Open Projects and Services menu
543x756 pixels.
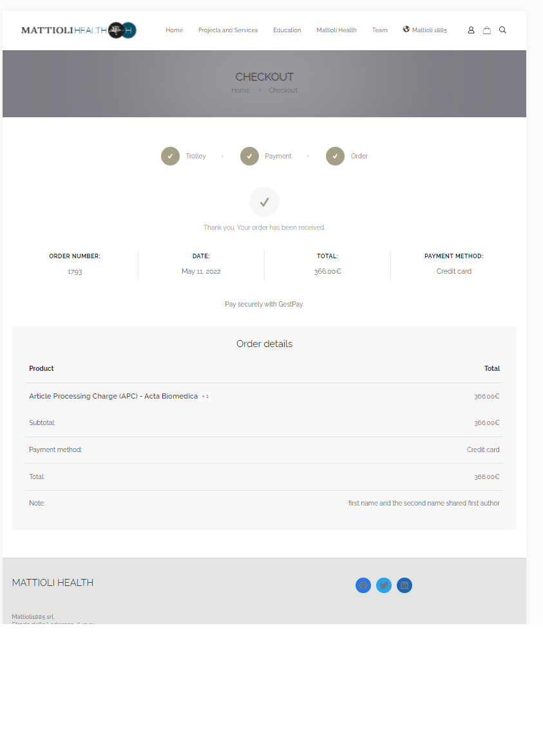(228, 30)
